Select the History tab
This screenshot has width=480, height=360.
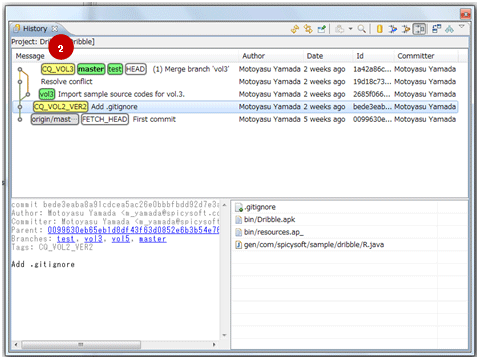35,29
